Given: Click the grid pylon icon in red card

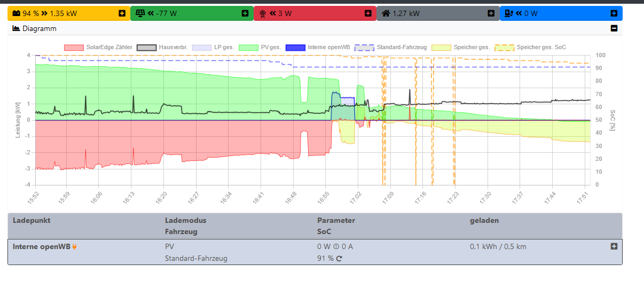Looking at the screenshot, I should tap(263, 13).
